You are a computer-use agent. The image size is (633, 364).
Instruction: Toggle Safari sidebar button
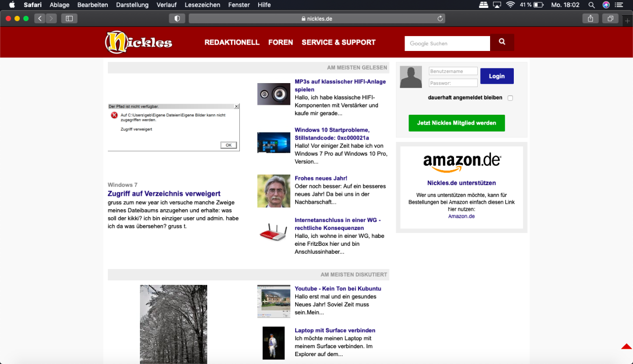click(x=69, y=18)
